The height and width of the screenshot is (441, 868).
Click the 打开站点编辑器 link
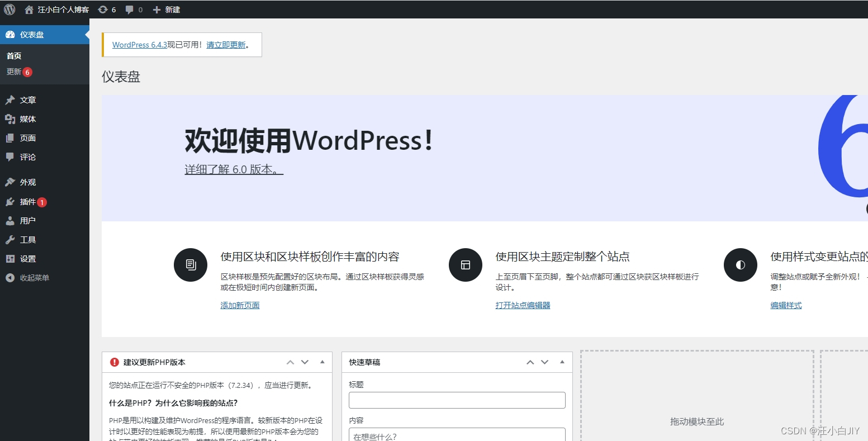523,305
